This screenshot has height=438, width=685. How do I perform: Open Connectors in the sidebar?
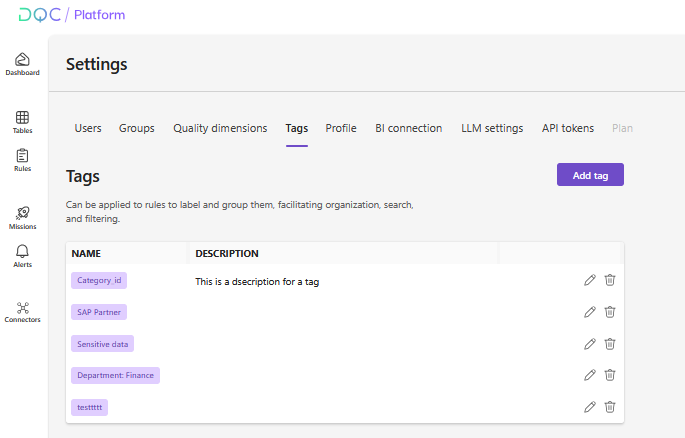pyautogui.click(x=22, y=312)
